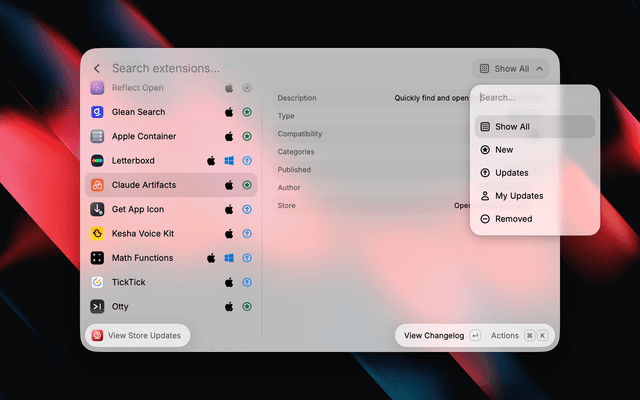Image resolution: width=640 pixels, height=400 pixels.
Task: Focus the Search extensions field
Action: 166,69
